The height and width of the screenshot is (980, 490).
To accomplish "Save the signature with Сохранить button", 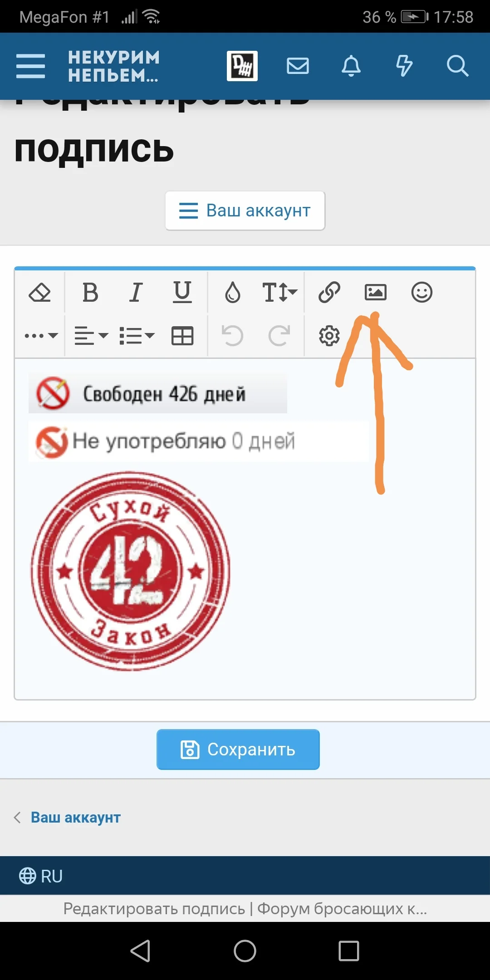I will click(x=238, y=750).
